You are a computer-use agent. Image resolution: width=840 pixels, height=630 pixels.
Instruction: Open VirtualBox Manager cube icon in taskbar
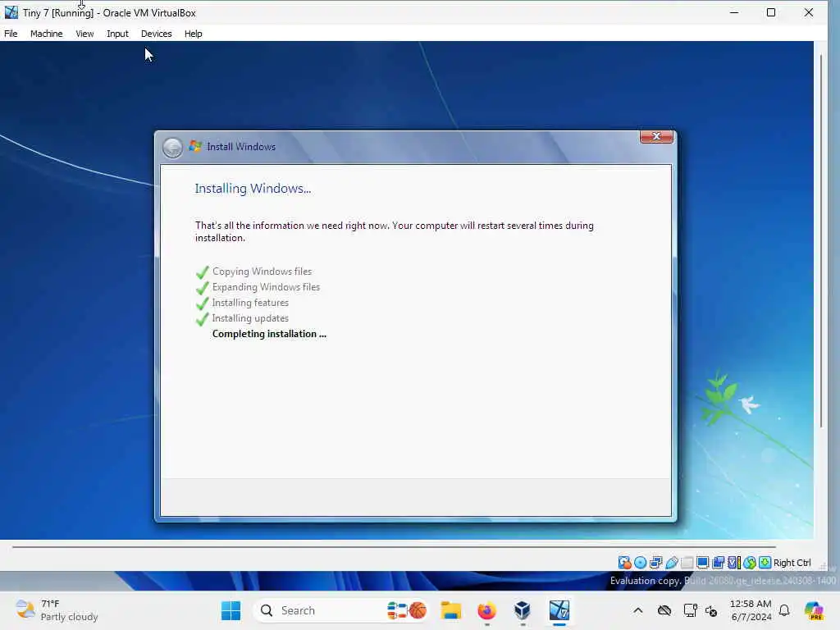523,610
